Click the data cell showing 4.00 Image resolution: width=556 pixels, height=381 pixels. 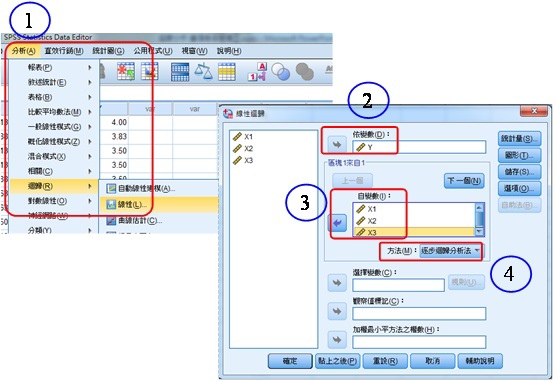[114, 122]
